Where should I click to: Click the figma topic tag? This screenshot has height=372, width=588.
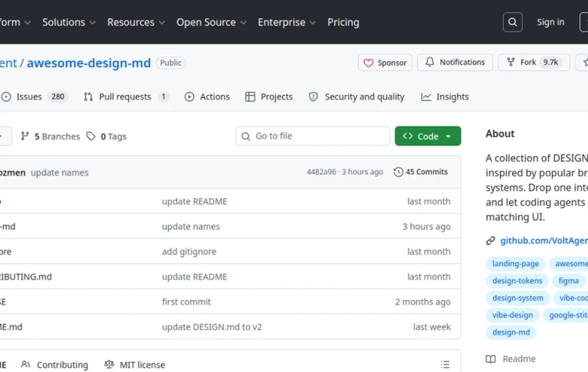coord(568,280)
